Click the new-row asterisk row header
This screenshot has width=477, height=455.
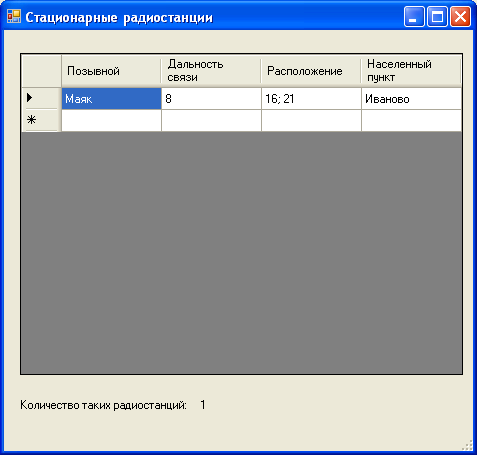coord(41,120)
